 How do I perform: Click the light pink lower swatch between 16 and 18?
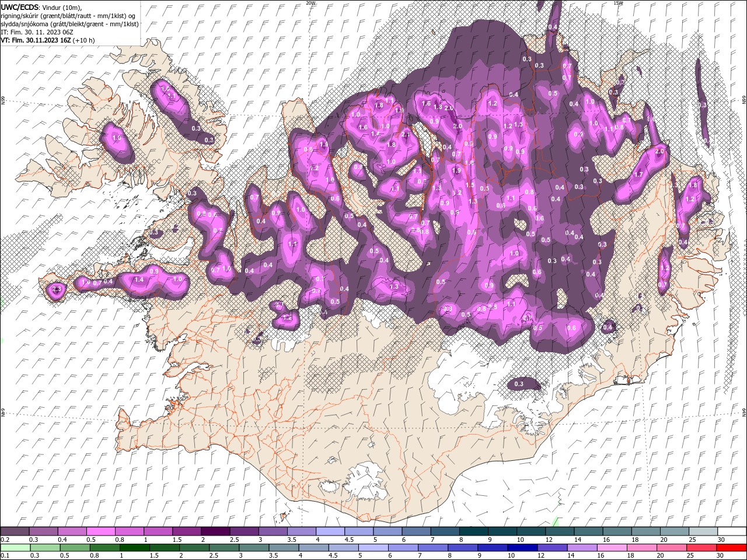(613, 548)
